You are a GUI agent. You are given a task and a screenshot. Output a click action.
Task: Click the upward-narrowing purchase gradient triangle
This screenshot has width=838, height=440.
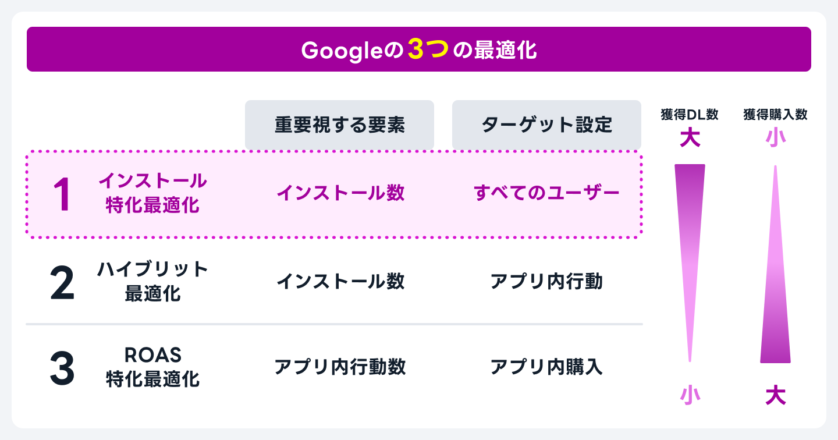coord(775,264)
